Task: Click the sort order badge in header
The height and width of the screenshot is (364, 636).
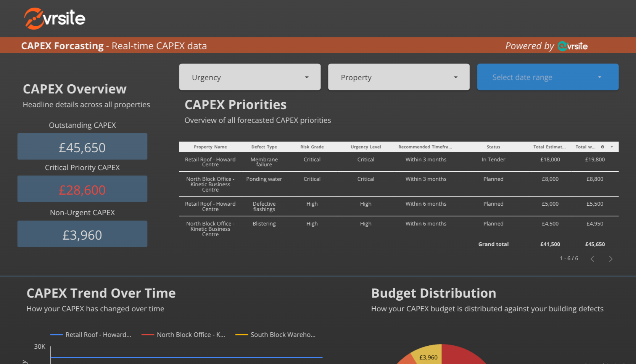Action: [602, 147]
